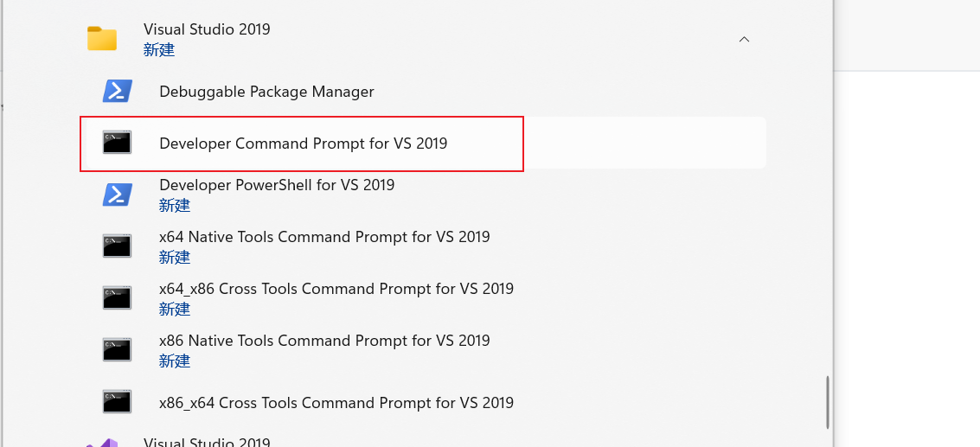This screenshot has width=980, height=447.
Task: Click the x86_x64 Cross Tools console icon
Action: (117, 402)
